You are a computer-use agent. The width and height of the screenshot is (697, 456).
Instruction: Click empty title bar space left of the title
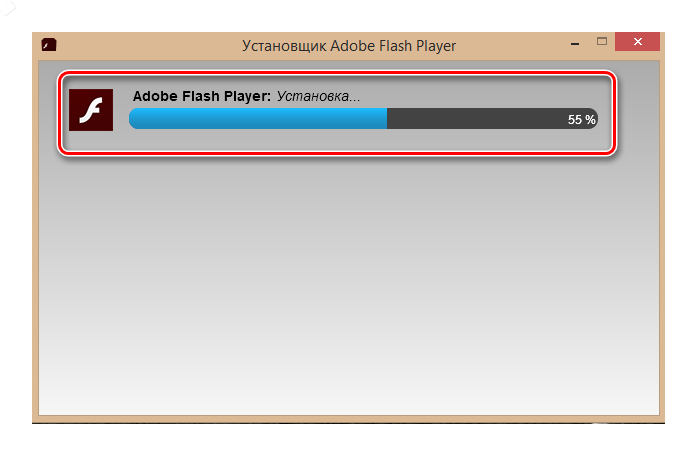(149, 46)
